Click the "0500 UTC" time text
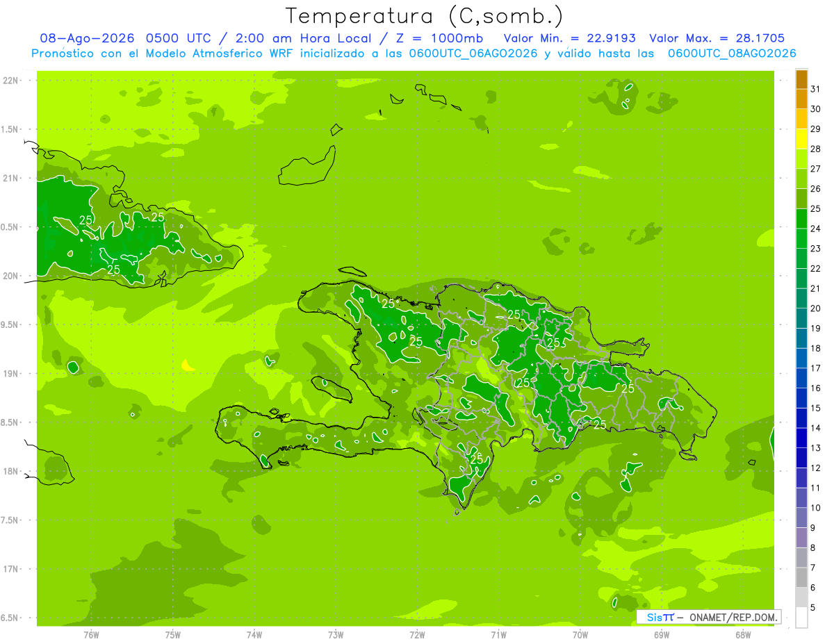Screen dimensions: 834x644 point(177,38)
